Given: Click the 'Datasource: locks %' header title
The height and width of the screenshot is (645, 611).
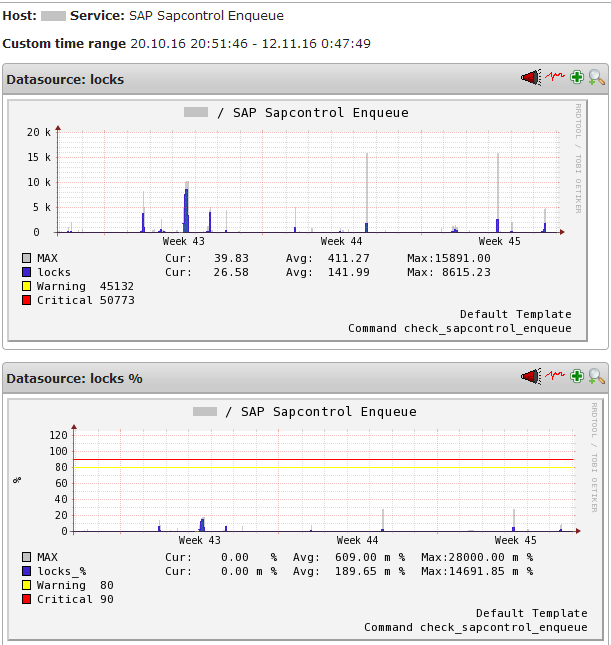Looking at the screenshot, I should click(x=74, y=378).
